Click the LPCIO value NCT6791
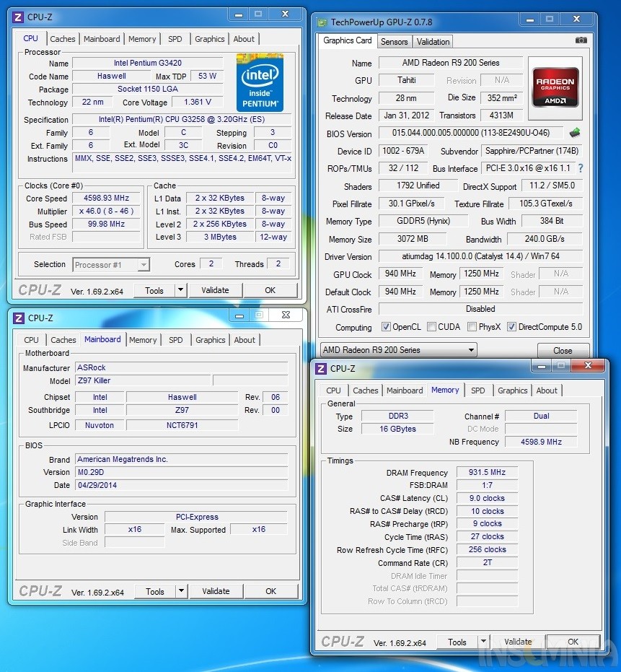The image size is (621, 672). (x=182, y=425)
